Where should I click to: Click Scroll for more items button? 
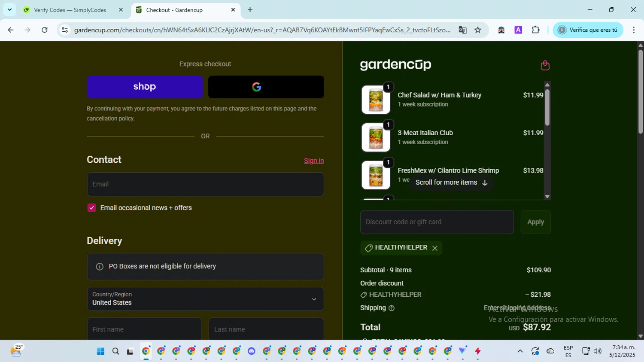(x=451, y=183)
